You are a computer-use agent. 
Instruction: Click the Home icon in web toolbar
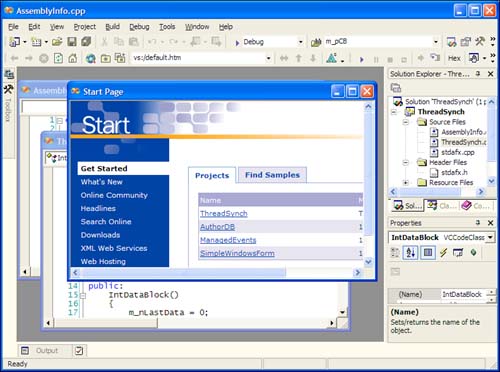[x=73, y=58]
